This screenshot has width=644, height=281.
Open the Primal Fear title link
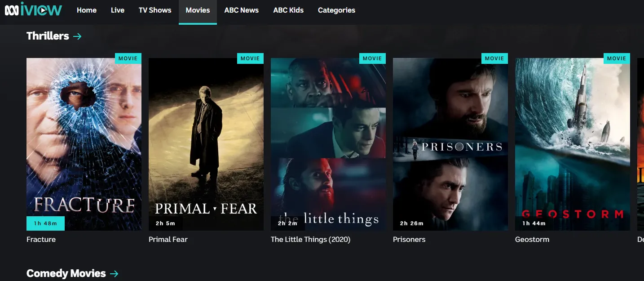click(168, 239)
